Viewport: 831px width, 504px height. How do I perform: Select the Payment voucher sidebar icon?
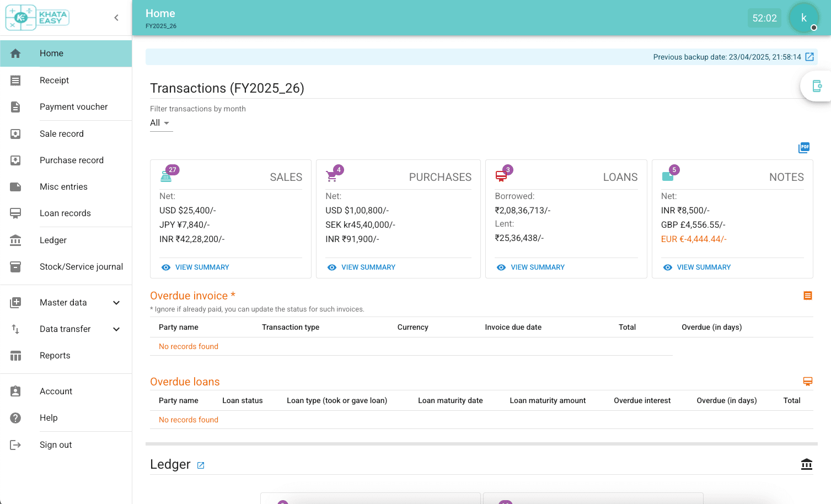click(15, 106)
